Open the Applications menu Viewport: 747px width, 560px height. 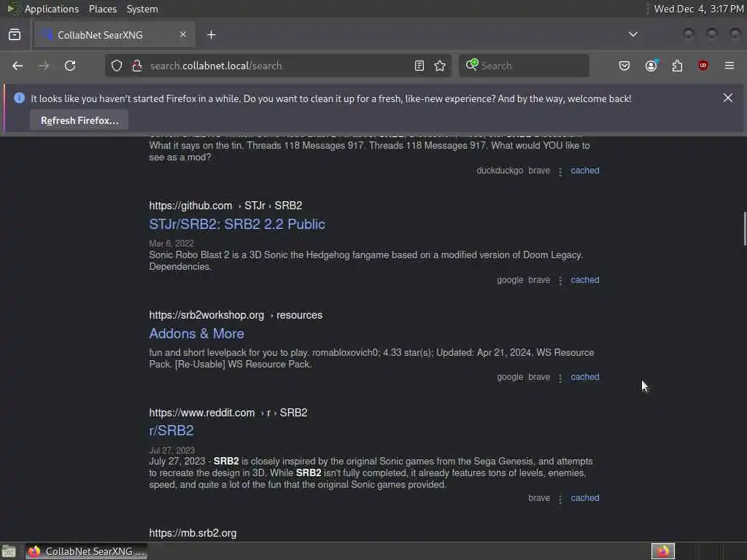tap(52, 9)
